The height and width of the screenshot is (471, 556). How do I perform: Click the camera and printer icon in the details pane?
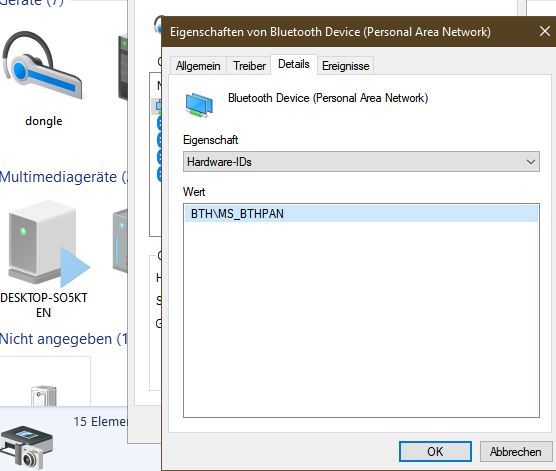click(x=26, y=447)
